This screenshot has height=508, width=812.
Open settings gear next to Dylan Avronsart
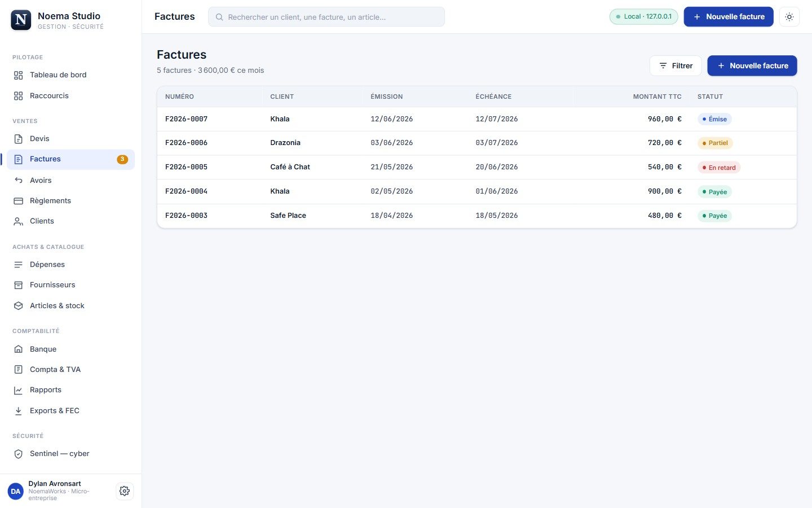click(x=125, y=491)
